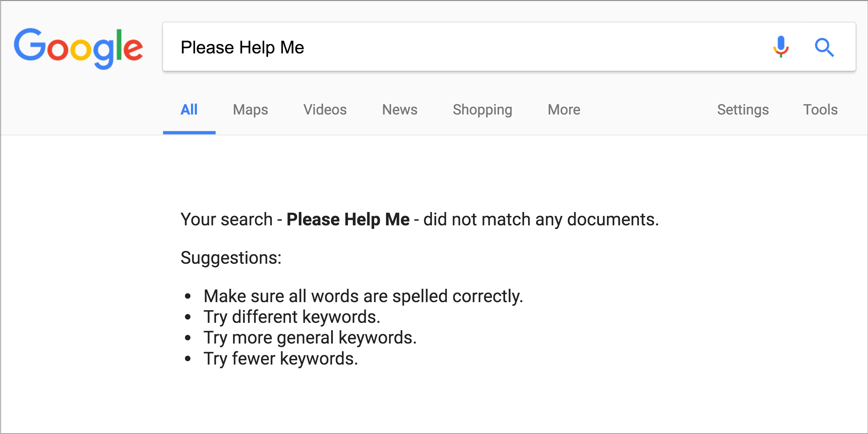Open the Settings menu
This screenshot has height=434, width=868.
743,110
